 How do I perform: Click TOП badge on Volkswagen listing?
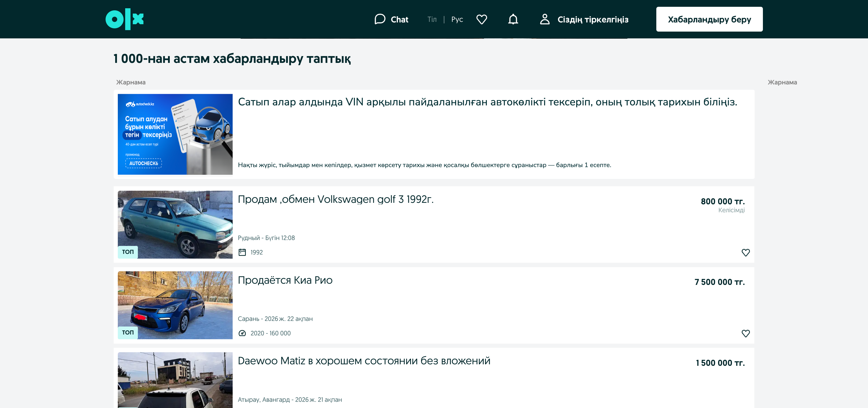tap(128, 252)
